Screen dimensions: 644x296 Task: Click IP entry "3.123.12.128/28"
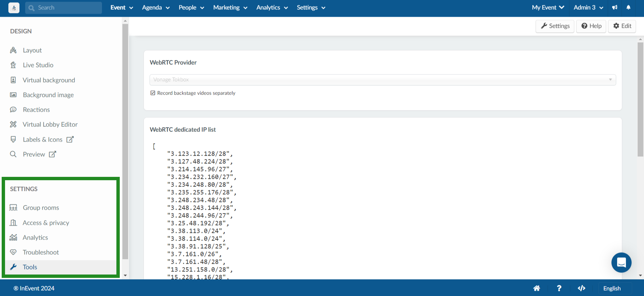[x=200, y=154]
